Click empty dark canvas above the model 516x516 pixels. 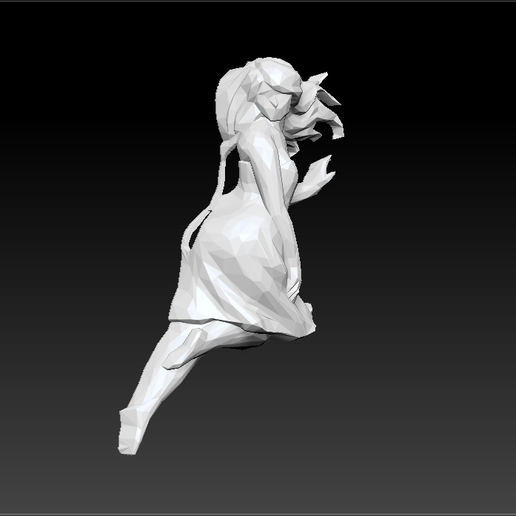(258, 30)
